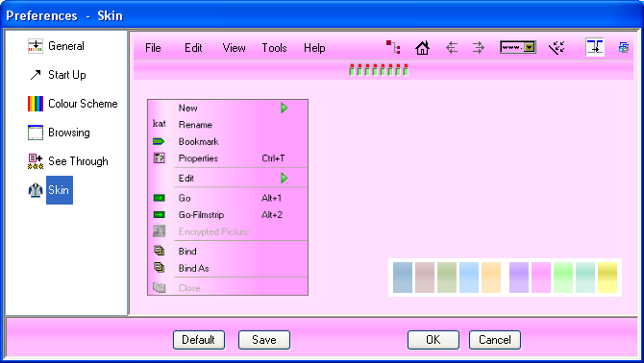Click the converging arrows toolbar icon
The height and width of the screenshot is (363, 644).
(557, 48)
